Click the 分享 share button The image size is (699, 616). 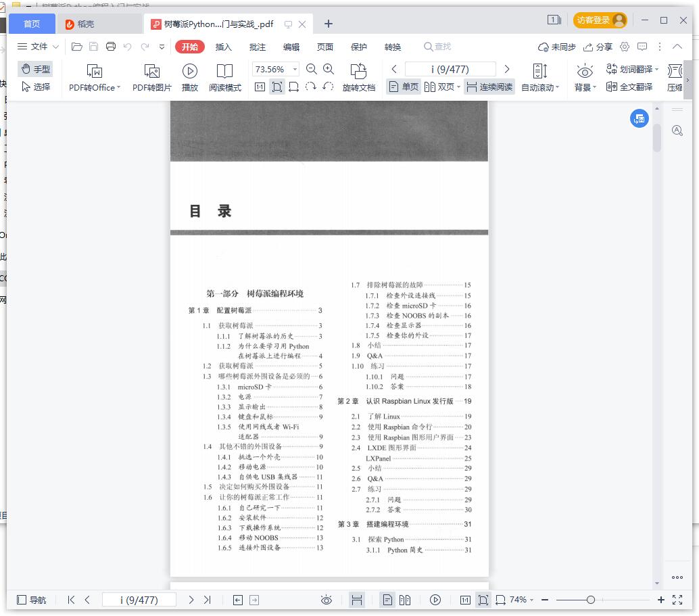[x=598, y=47]
